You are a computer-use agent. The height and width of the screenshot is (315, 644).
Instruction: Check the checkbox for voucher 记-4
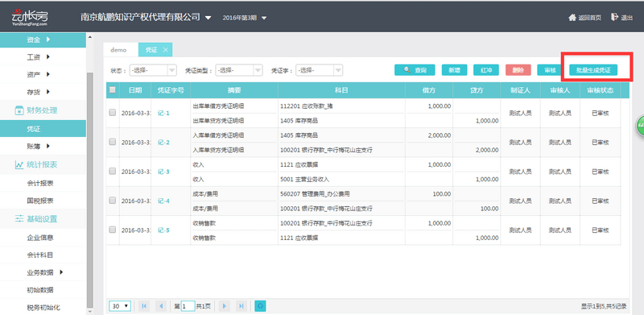pos(112,201)
